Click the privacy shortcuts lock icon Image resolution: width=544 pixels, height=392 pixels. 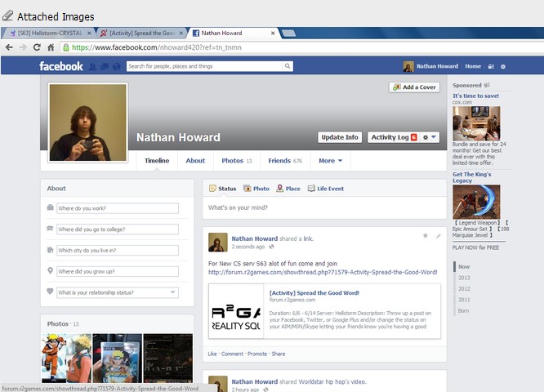pyautogui.click(x=491, y=66)
